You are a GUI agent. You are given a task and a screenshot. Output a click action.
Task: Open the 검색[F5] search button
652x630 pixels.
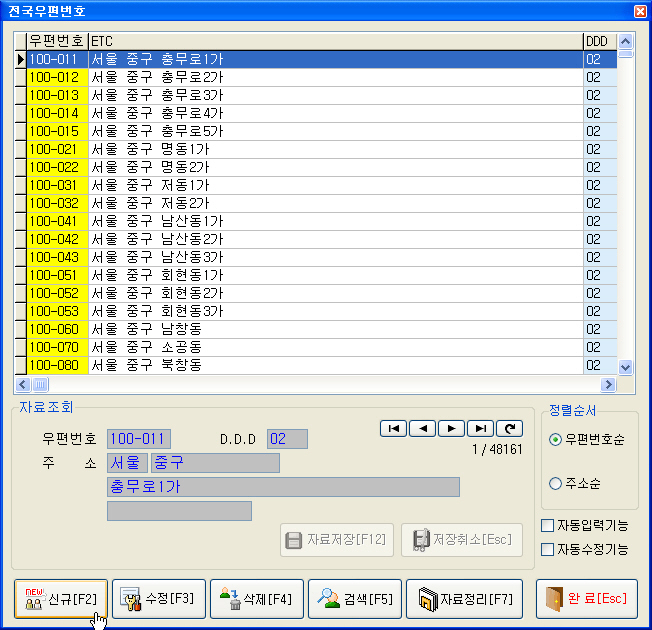[x=355, y=599]
